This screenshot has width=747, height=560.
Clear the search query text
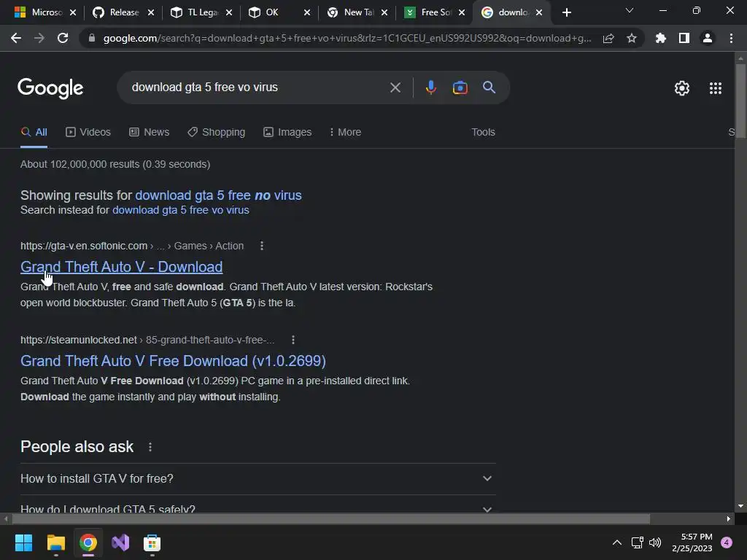coord(395,87)
